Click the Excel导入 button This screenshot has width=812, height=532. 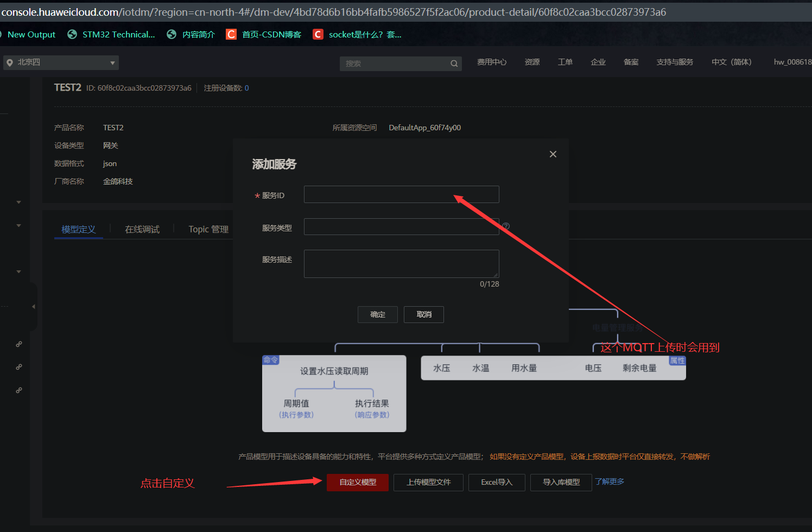[x=497, y=482]
